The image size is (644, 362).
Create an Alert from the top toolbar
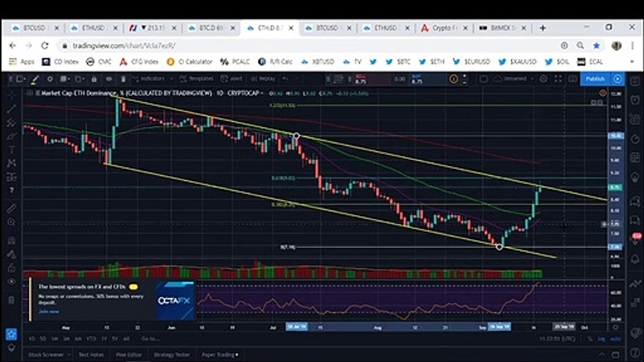click(x=232, y=79)
